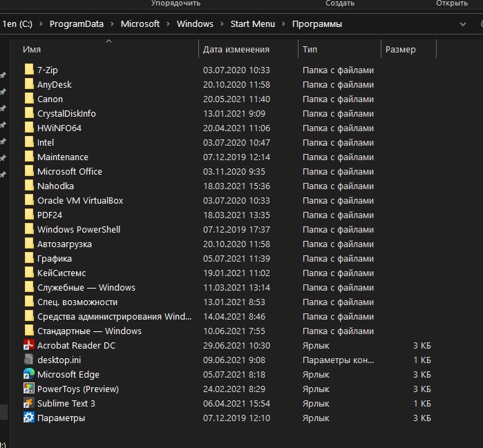
Task: Select the AnyDesk folder icon
Action: click(x=29, y=84)
